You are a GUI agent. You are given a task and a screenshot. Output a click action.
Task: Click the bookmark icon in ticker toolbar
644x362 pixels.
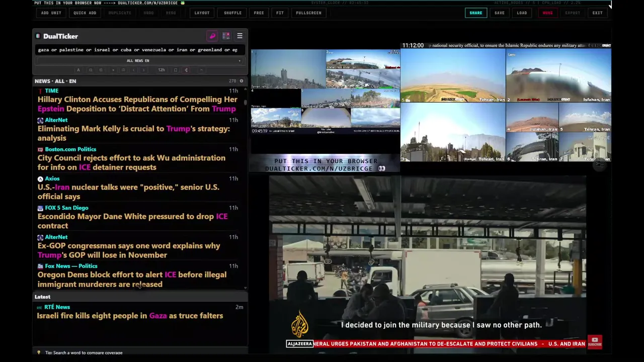(x=176, y=70)
